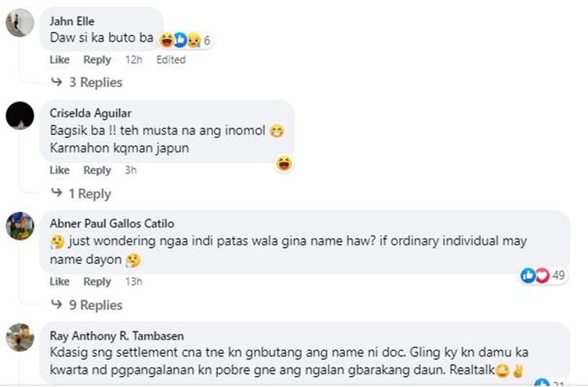This screenshot has width=588, height=387.
Task: Like Abner Paul Gallos Catilo's comment
Action: 60,282
